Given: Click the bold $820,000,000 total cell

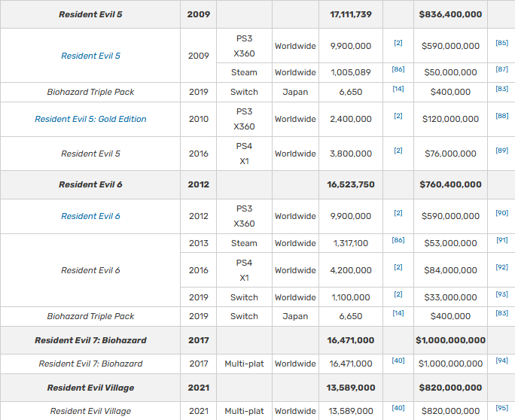Looking at the screenshot, I should [450, 388].
